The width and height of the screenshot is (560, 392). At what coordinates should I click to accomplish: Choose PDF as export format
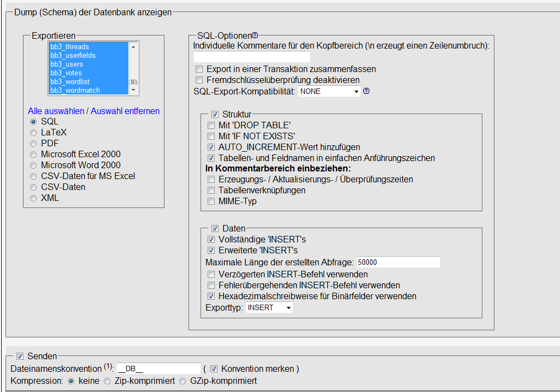point(34,144)
